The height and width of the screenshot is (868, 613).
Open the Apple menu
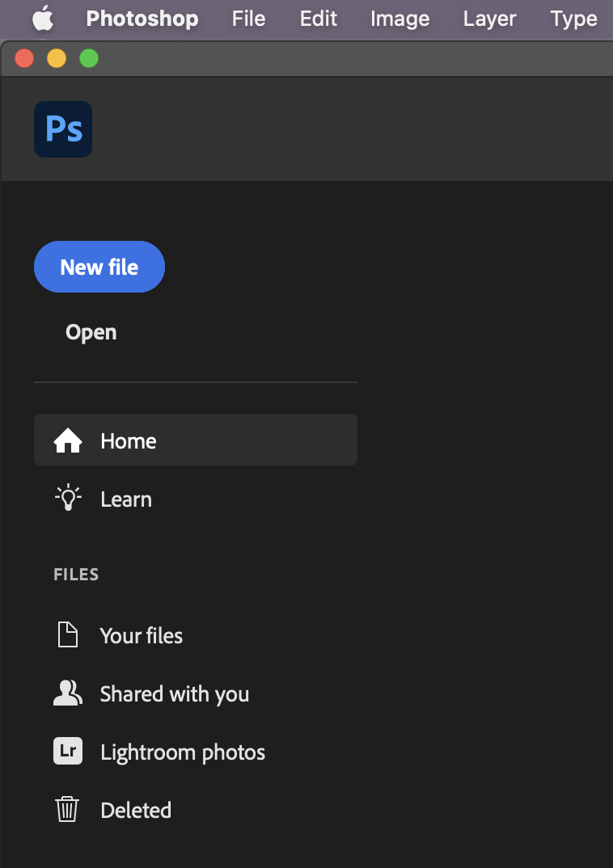(43, 19)
